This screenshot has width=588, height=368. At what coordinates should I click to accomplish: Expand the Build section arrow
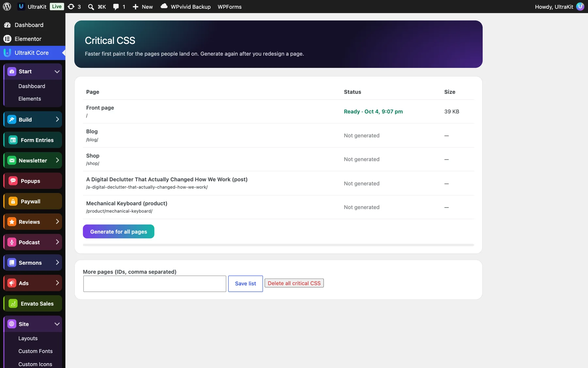point(57,119)
